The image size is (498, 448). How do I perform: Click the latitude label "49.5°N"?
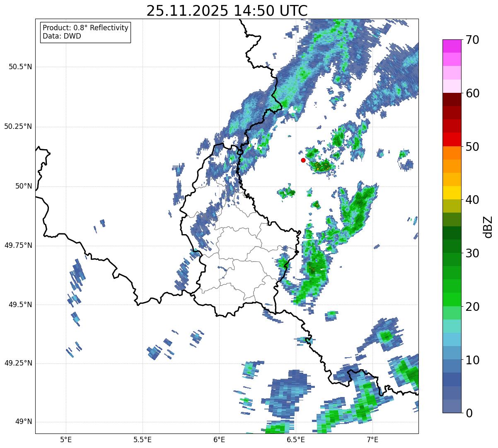(20, 305)
